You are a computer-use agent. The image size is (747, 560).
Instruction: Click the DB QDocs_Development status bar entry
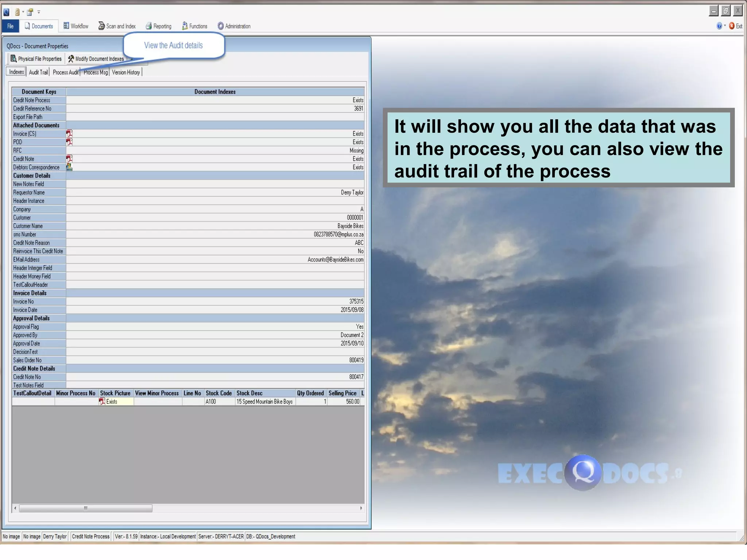(x=271, y=536)
